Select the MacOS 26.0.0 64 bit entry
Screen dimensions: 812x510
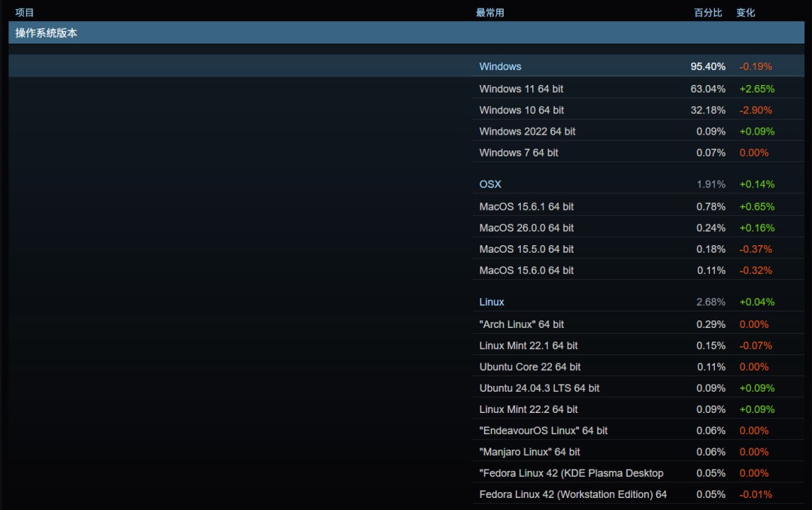525,227
